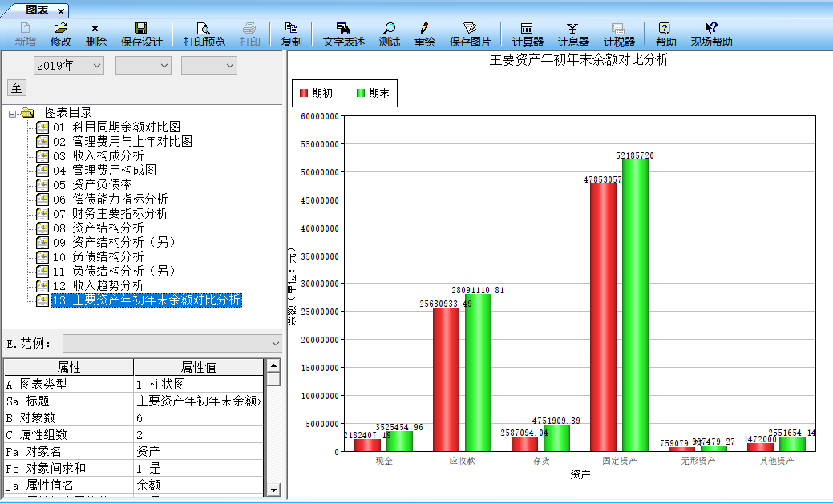
Task: Collapse the 图表目录 tree root node
Action: pos(13,113)
